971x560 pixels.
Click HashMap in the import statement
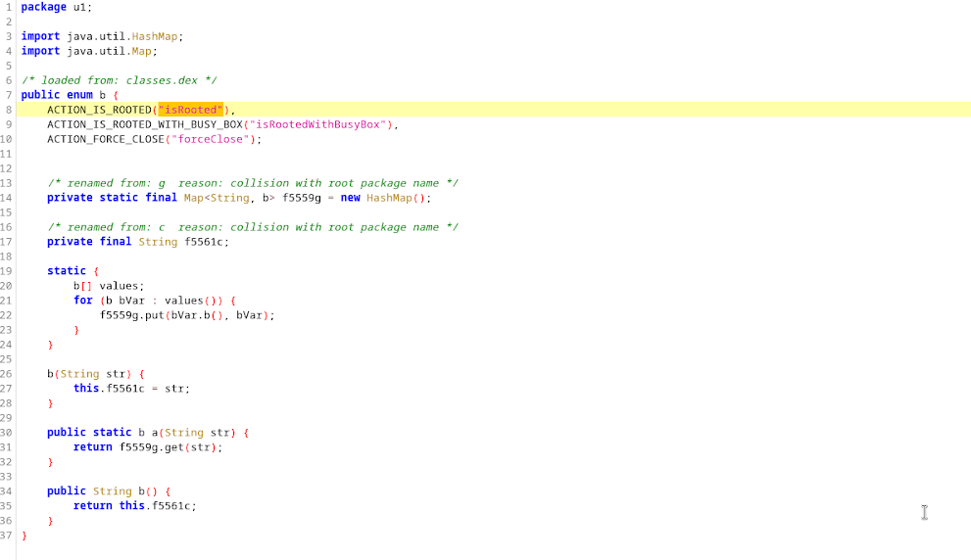click(154, 36)
